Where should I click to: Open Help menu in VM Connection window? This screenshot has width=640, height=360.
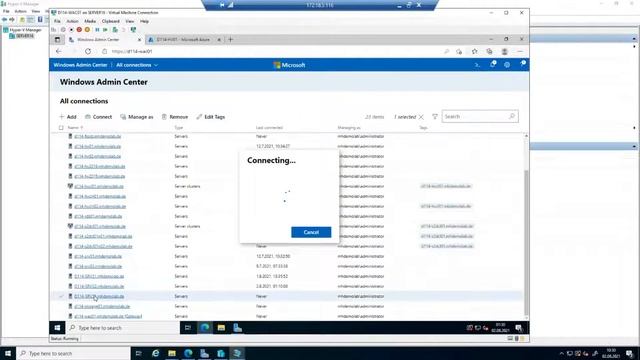pos(144,21)
